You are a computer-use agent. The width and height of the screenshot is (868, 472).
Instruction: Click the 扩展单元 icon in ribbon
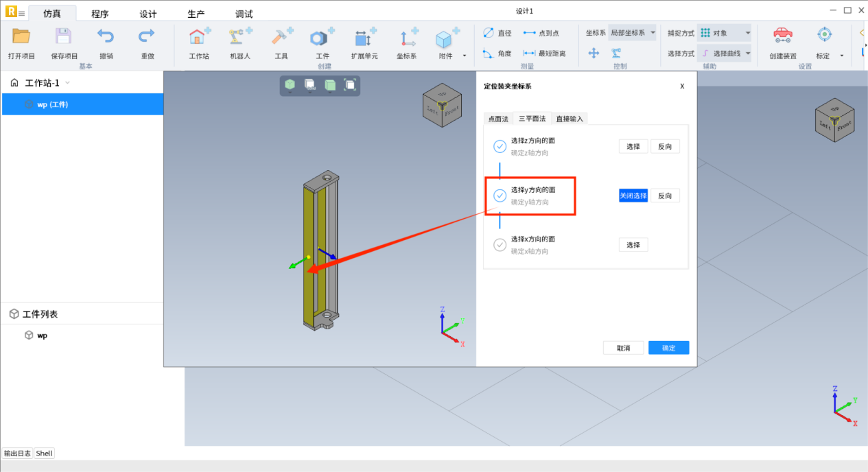pos(364,37)
